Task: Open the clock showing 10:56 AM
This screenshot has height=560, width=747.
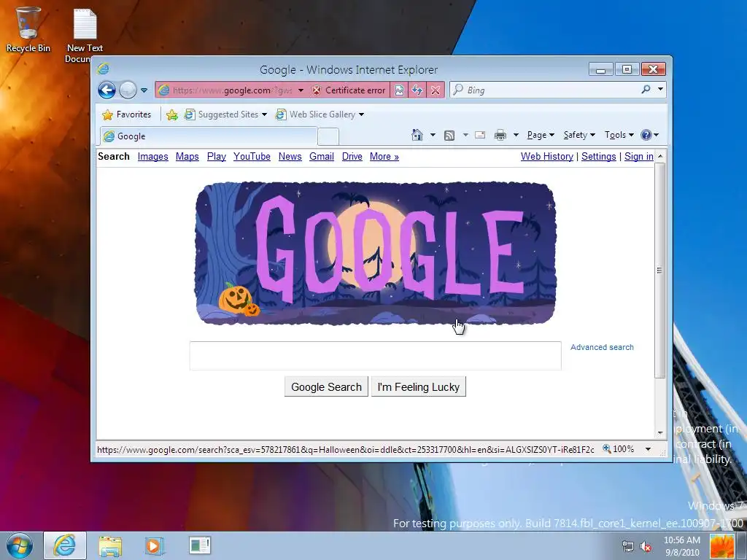Action: point(682,546)
